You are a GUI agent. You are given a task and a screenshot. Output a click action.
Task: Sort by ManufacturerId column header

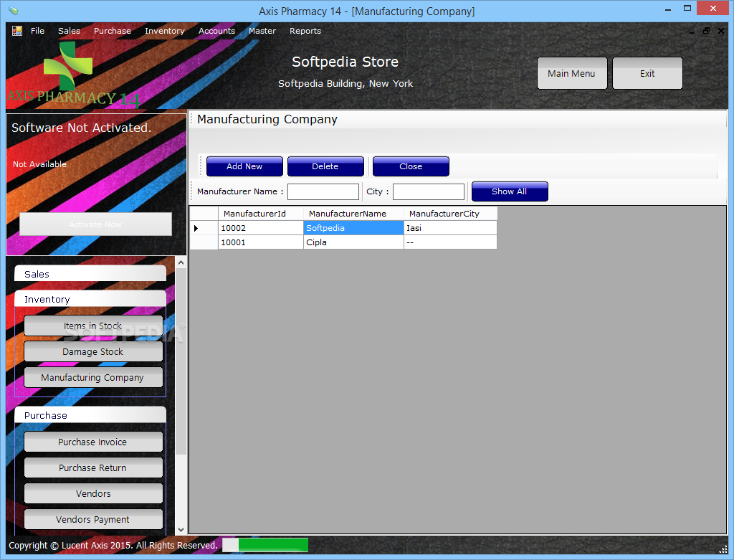click(x=261, y=214)
